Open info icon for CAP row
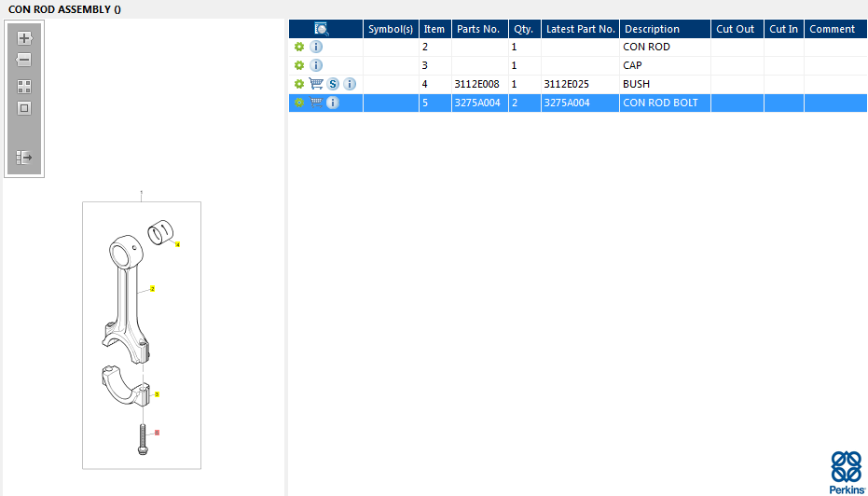Screen dimensions: 868x496 [316, 65]
